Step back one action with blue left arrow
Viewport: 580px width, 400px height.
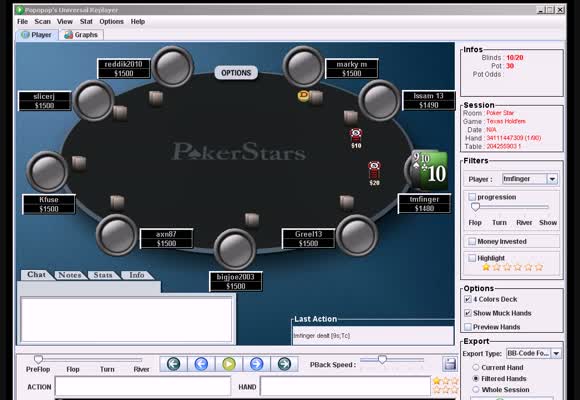201,364
